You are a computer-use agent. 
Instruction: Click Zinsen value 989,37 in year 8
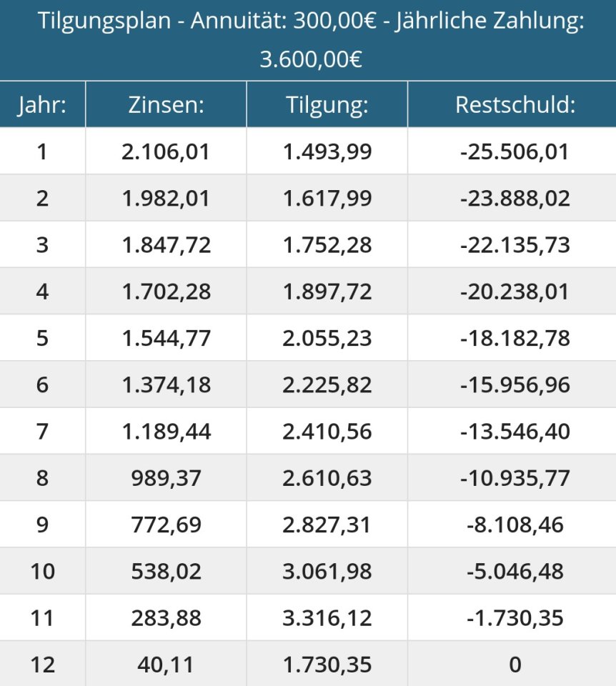coord(167,478)
